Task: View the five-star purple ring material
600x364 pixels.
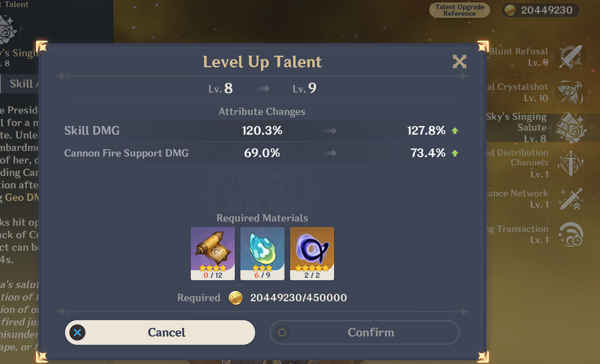Action: click(312, 253)
